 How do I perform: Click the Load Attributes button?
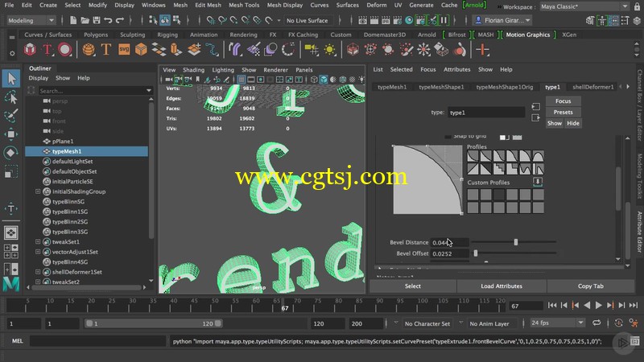pyautogui.click(x=502, y=286)
